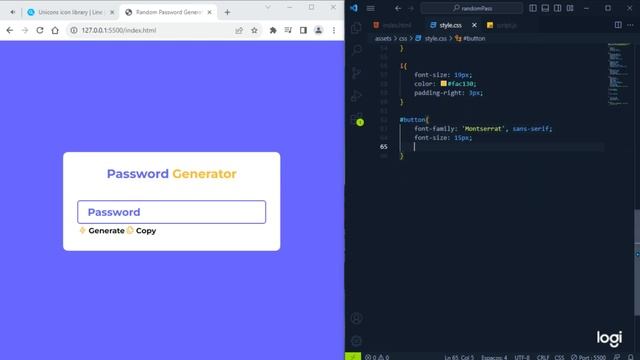Image resolution: width=640 pixels, height=360 pixels.
Task: Open the editor More Actions ellipsis
Action: coord(630,25)
